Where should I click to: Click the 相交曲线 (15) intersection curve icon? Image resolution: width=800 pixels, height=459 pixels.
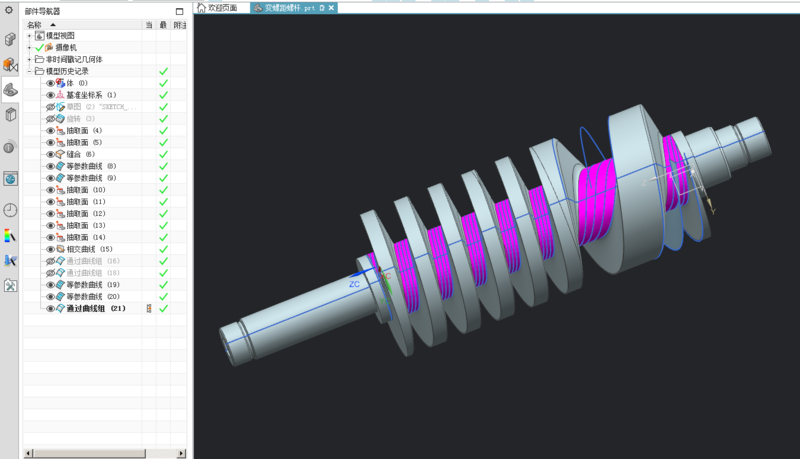point(60,249)
